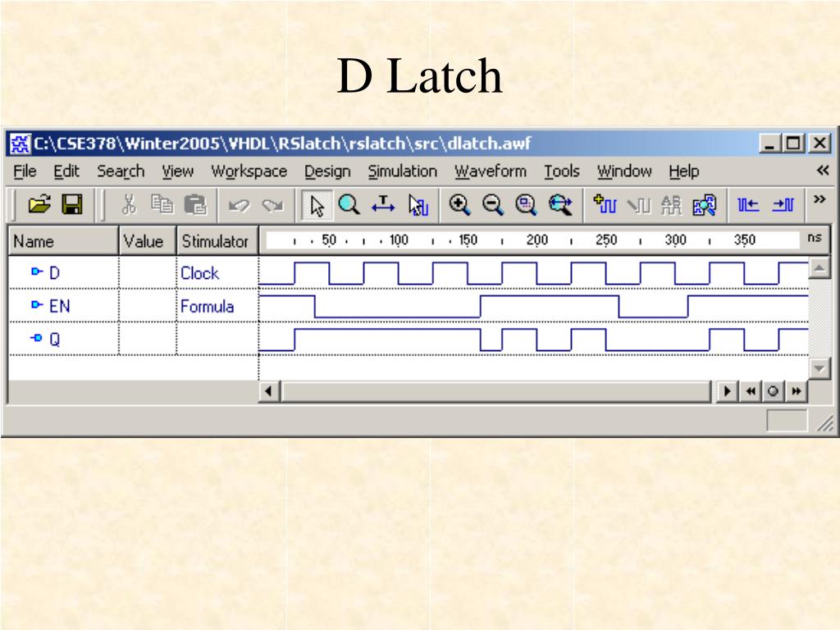The image size is (840, 630).
Task: Click the Stimulator column header
Action: (x=217, y=240)
